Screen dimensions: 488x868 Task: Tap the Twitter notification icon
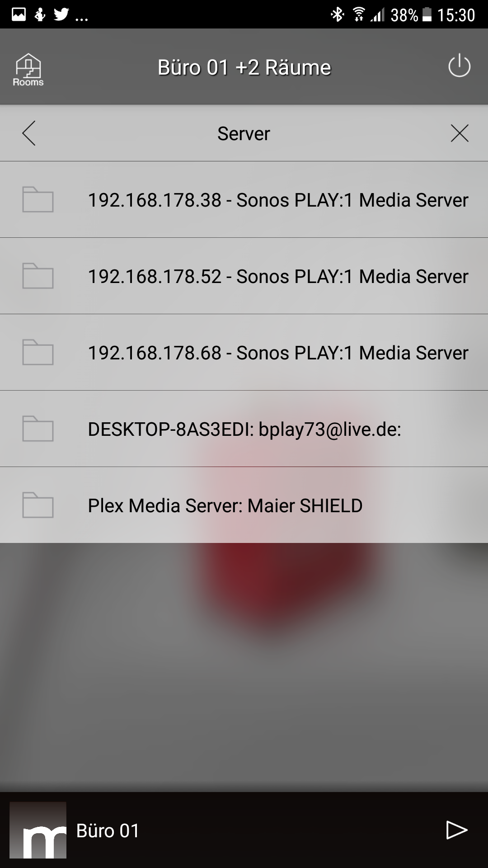(x=61, y=15)
